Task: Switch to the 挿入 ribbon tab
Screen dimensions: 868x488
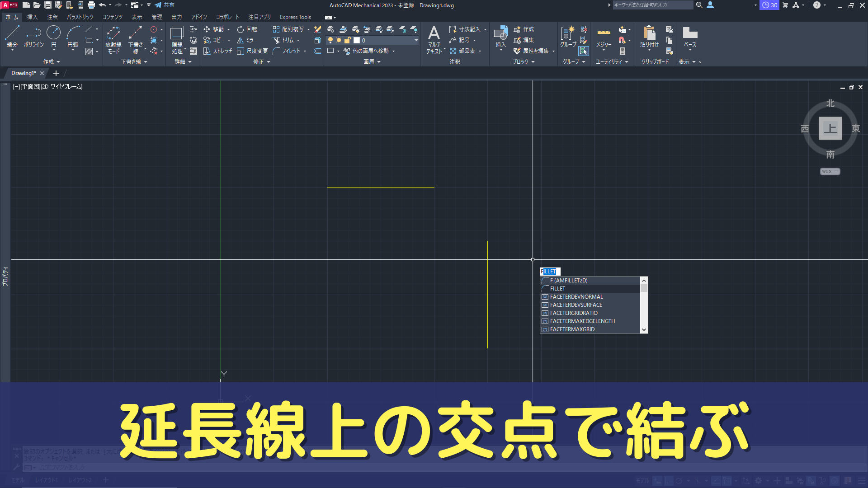Action: [x=32, y=17]
